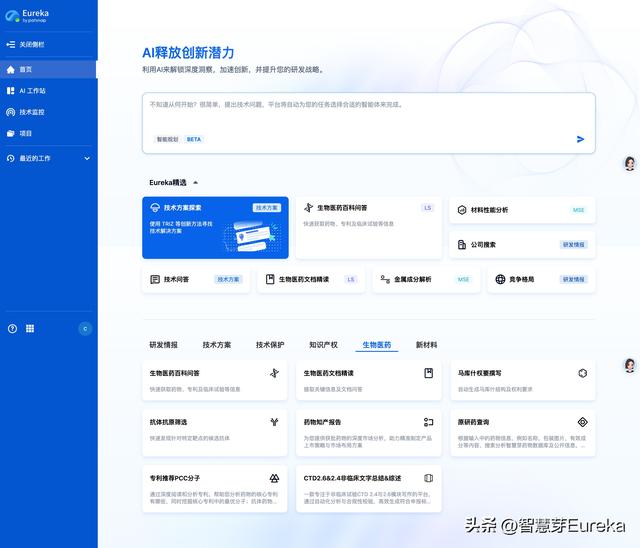
Task: Click the 金属成分解析 card icon
Action: pos(385,280)
